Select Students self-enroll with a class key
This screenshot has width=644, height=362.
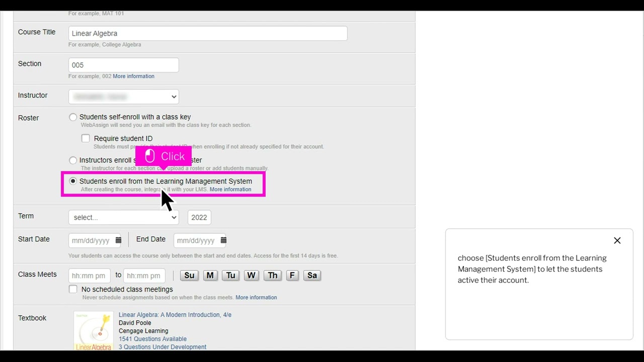73,117
